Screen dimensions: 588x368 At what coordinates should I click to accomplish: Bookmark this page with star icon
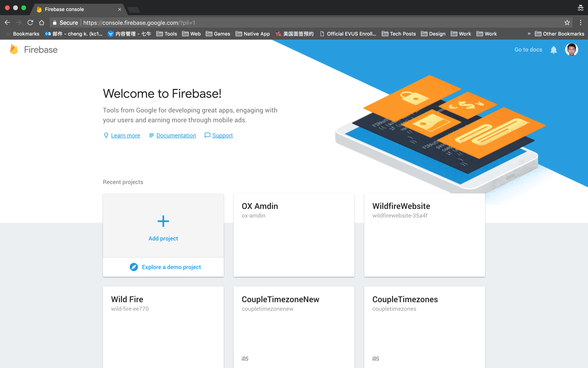[567, 23]
